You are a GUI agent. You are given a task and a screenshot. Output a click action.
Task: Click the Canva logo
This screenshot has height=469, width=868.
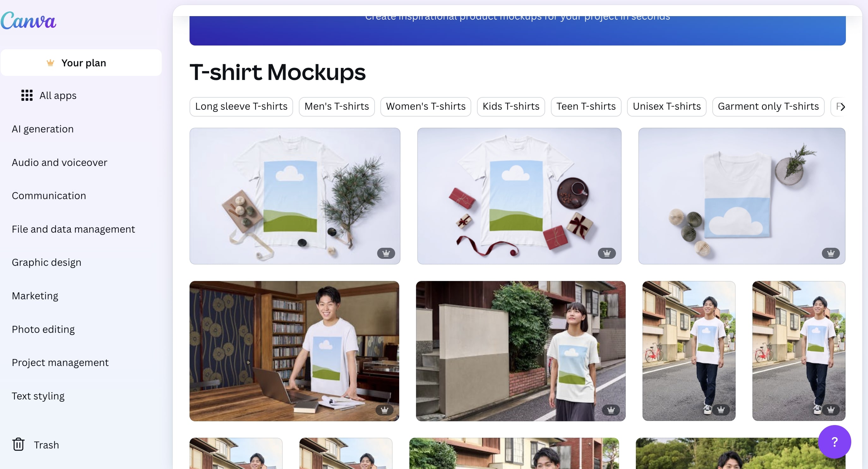click(x=28, y=20)
